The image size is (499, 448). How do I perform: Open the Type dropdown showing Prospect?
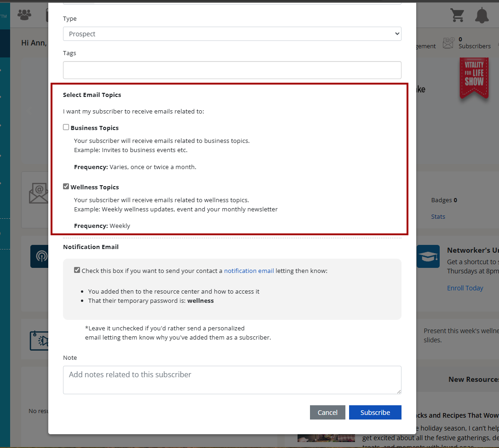point(232,34)
